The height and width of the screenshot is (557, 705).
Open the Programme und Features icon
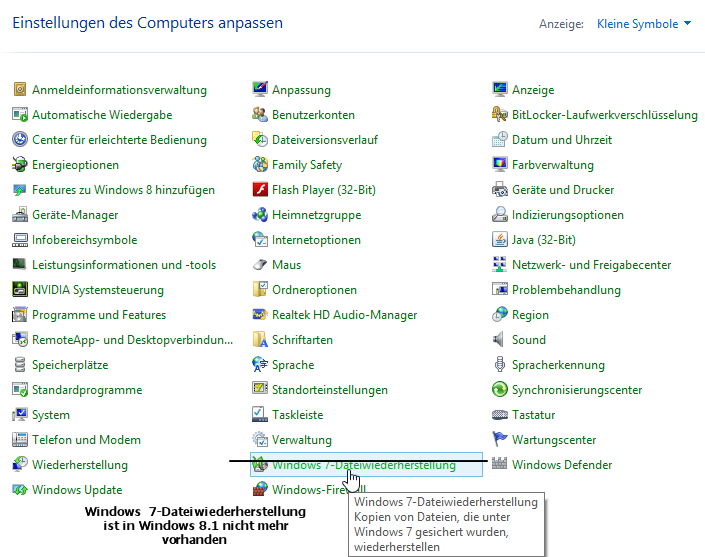(20, 315)
